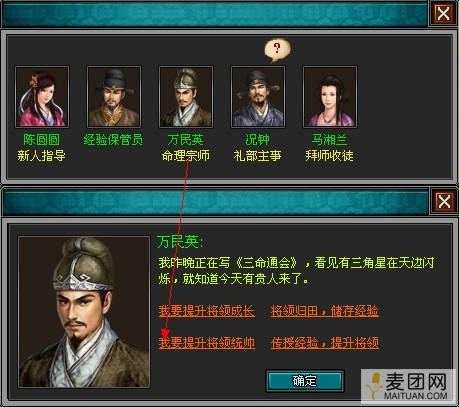Confirm with the 确定 button

point(305,380)
